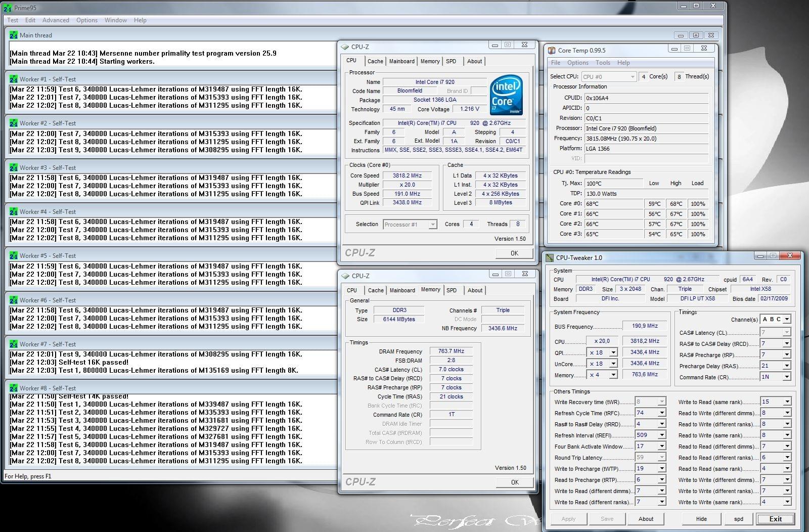Open Prime95 Help menu
This screenshot has width=809, height=532.
click(x=140, y=20)
